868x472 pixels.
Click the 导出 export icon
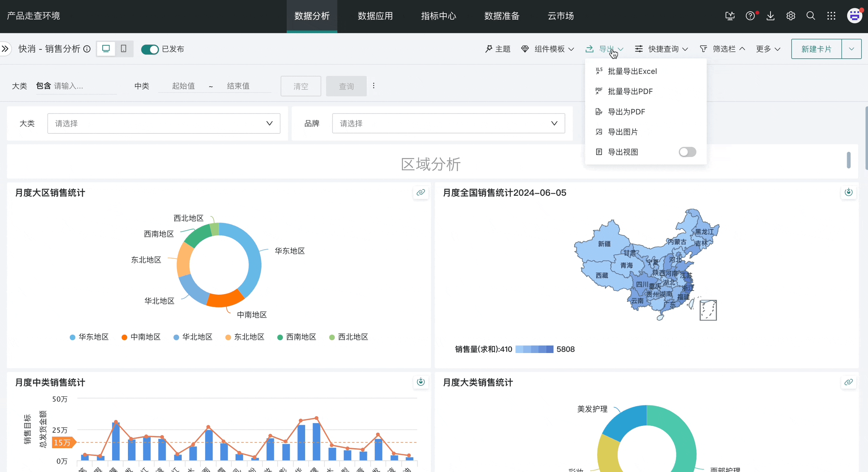(589, 49)
